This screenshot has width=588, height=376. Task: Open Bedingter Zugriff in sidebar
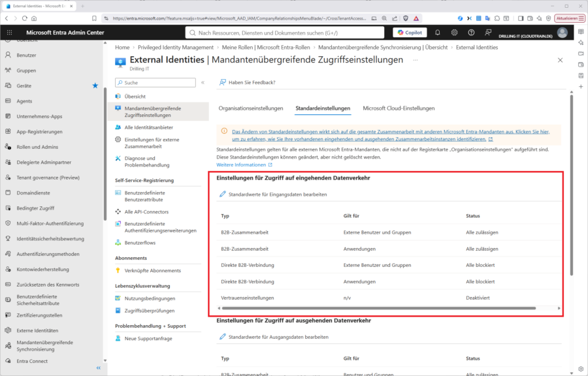coord(35,208)
